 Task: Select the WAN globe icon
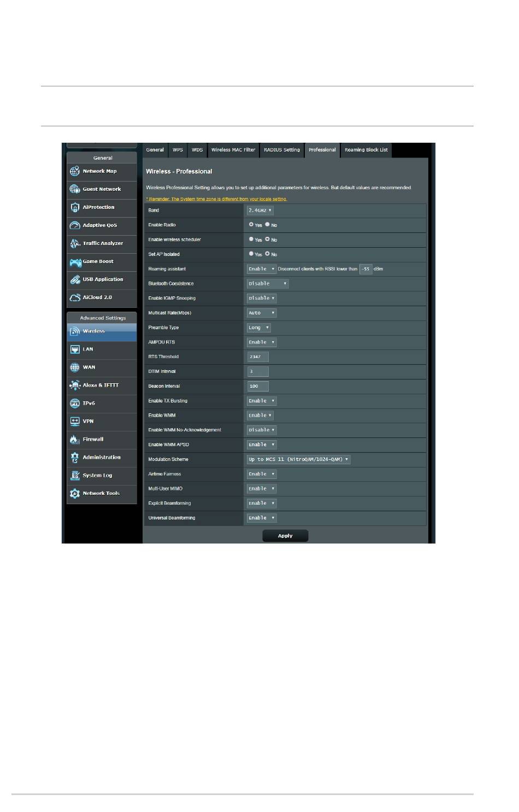point(75,367)
